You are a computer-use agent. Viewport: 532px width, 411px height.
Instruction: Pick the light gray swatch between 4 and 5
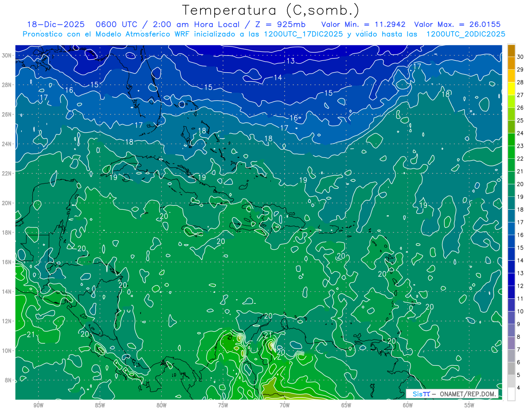point(511,381)
